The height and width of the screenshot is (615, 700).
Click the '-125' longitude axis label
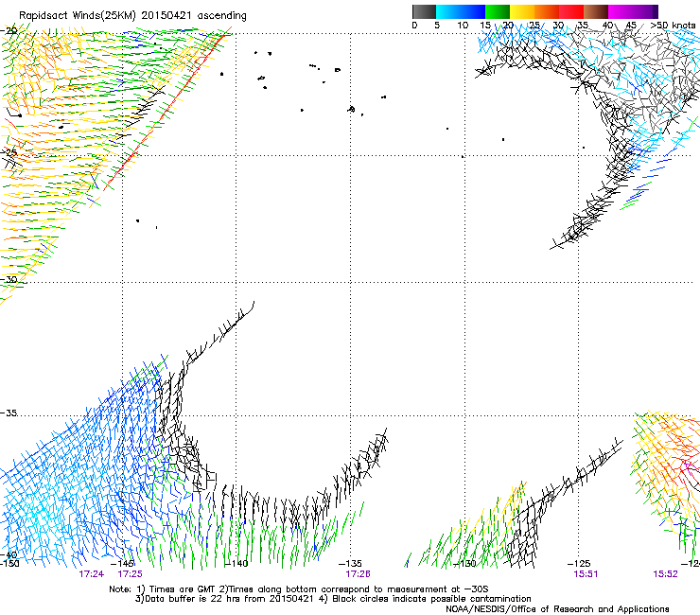579,564
